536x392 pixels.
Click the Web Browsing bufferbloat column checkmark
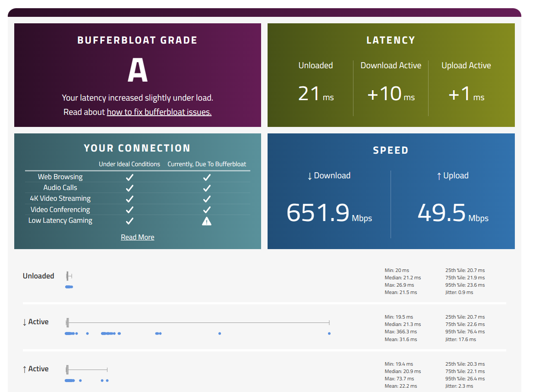(207, 177)
